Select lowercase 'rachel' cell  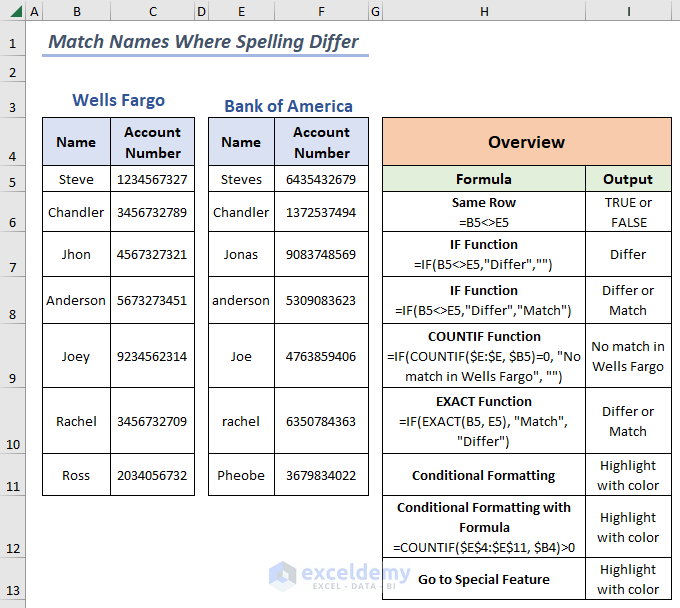coord(241,421)
